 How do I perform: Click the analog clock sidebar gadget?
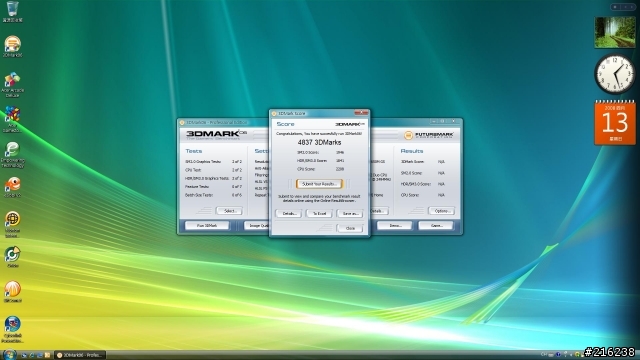615,74
